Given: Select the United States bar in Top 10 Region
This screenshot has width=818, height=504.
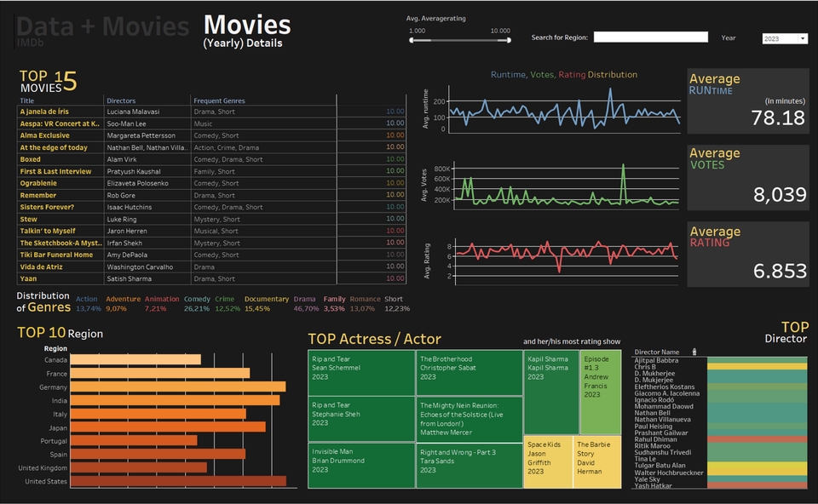Looking at the screenshot, I should (x=177, y=481).
